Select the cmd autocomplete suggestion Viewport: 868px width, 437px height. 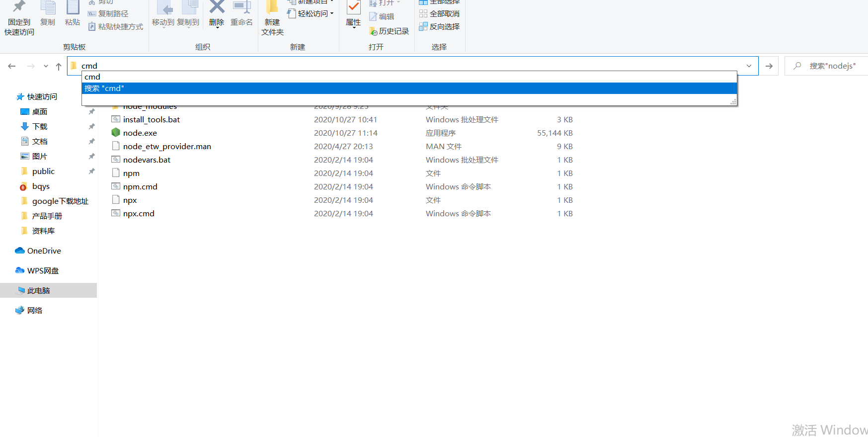[x=409, y=77]
